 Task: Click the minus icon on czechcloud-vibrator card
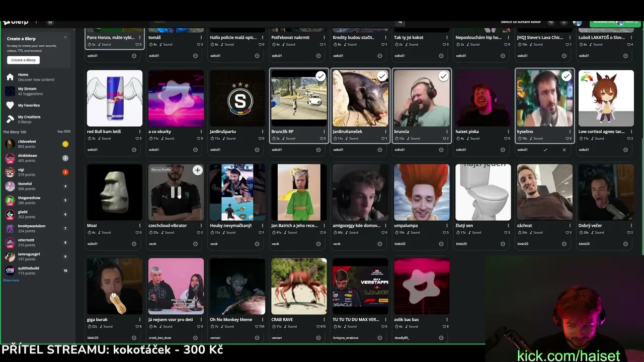(x=195, y=244)
